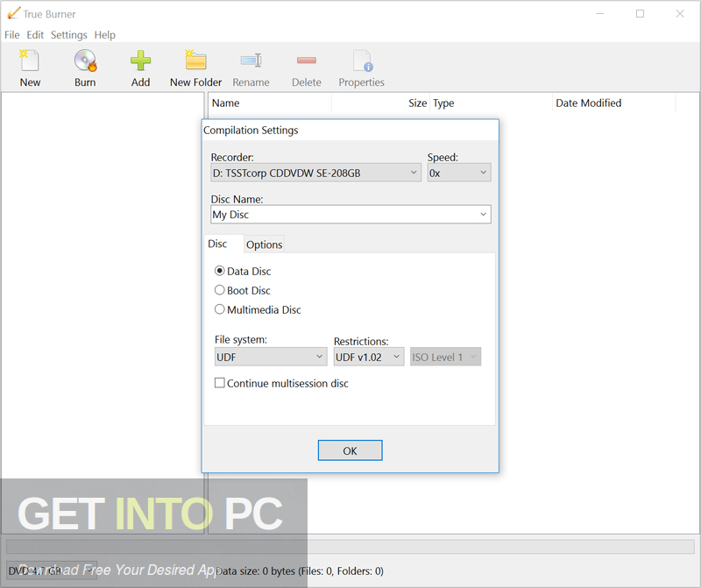
Task: Sort by the Name column header
Action: 270,103
